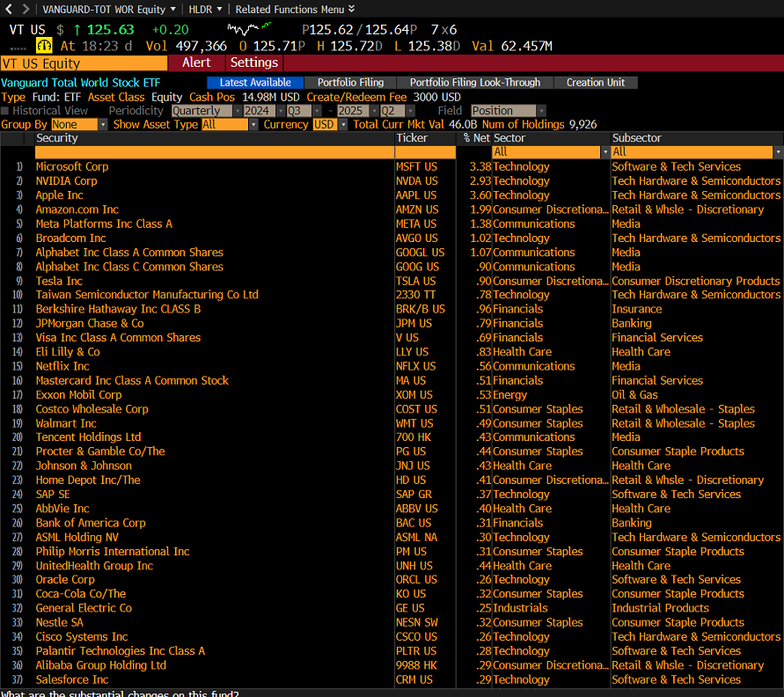Click Industrial Products subsector cell
Screen dimensions: 784x697
[660, 608]
